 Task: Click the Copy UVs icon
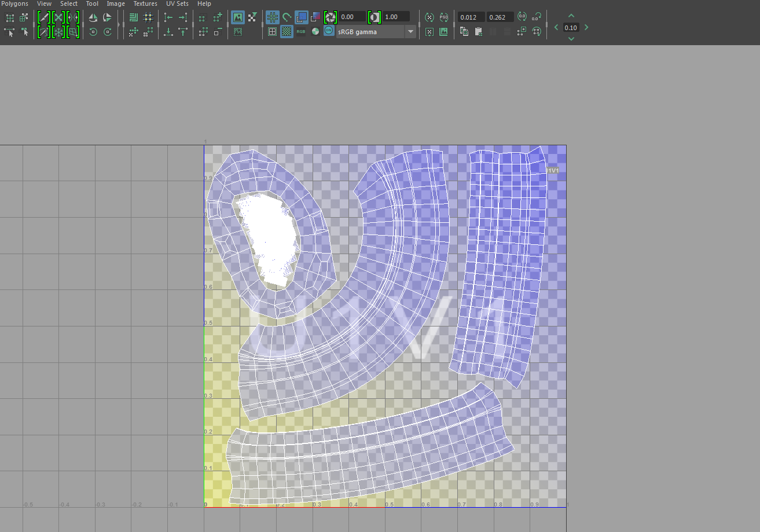tap(464, 32)
